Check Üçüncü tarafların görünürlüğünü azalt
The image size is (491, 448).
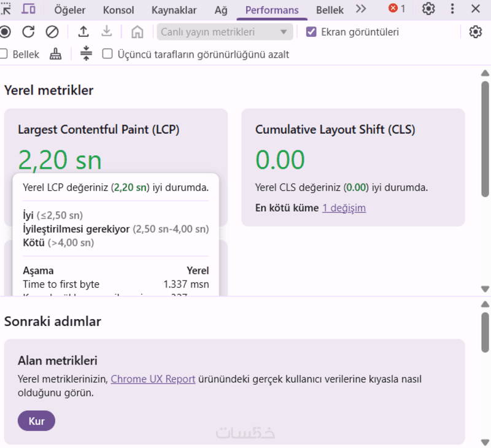pos(107,54)
